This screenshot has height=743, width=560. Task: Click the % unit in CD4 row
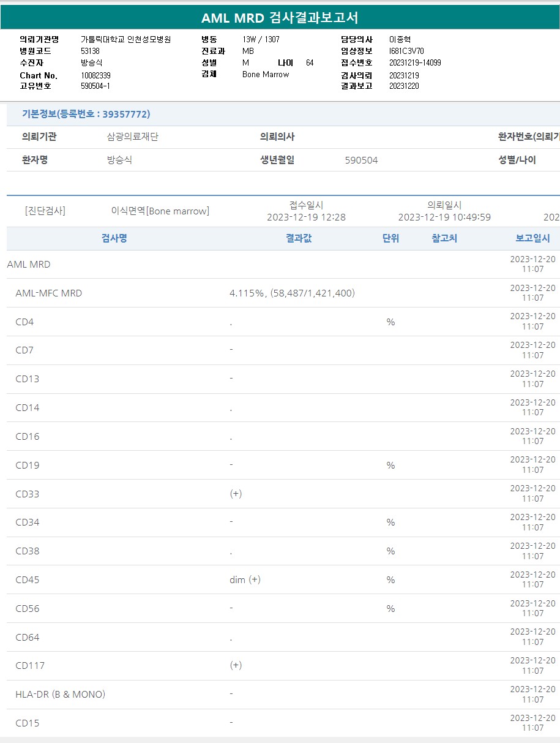click(x=390, y=322)
